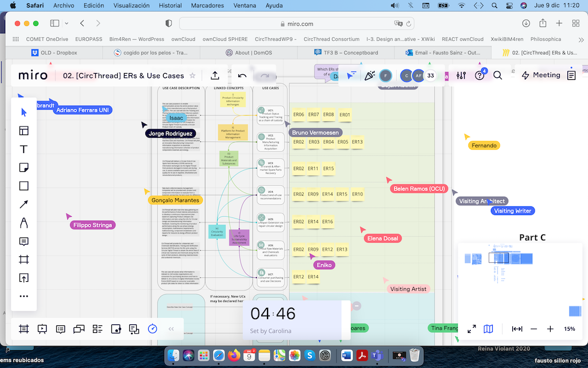Viewport: 588px width, 368px height.
Task: Open the collaborator count 33 list
Action: (x=431, y=75)
